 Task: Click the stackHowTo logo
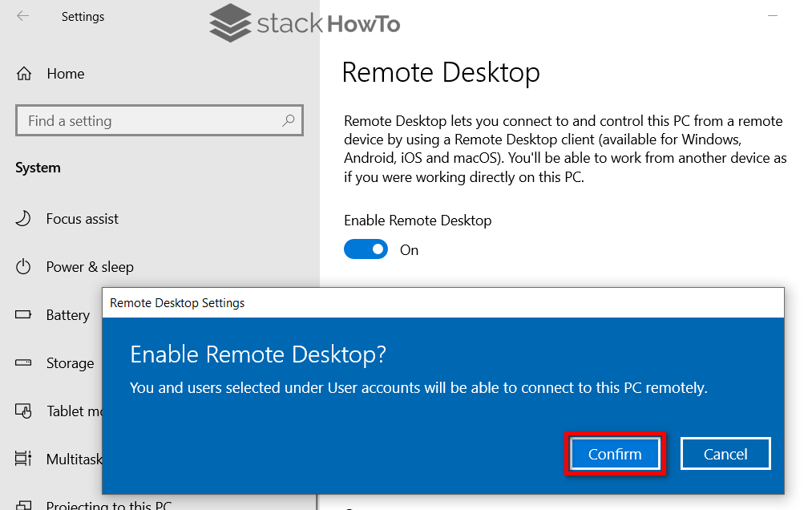[x=303, y=23]
